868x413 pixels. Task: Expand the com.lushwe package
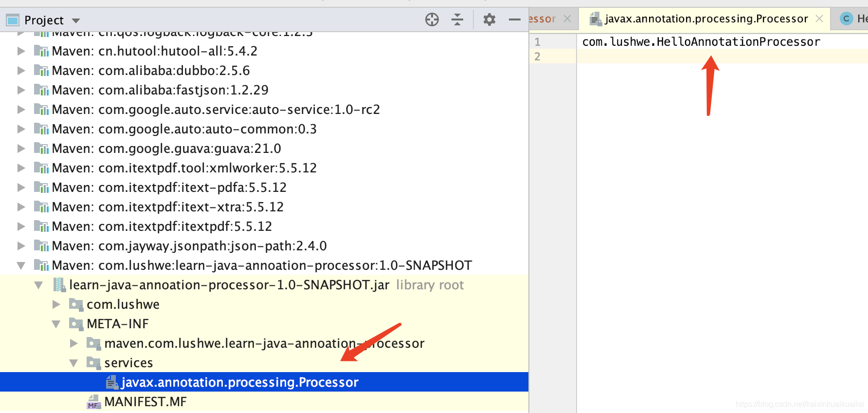coord(56,304)
